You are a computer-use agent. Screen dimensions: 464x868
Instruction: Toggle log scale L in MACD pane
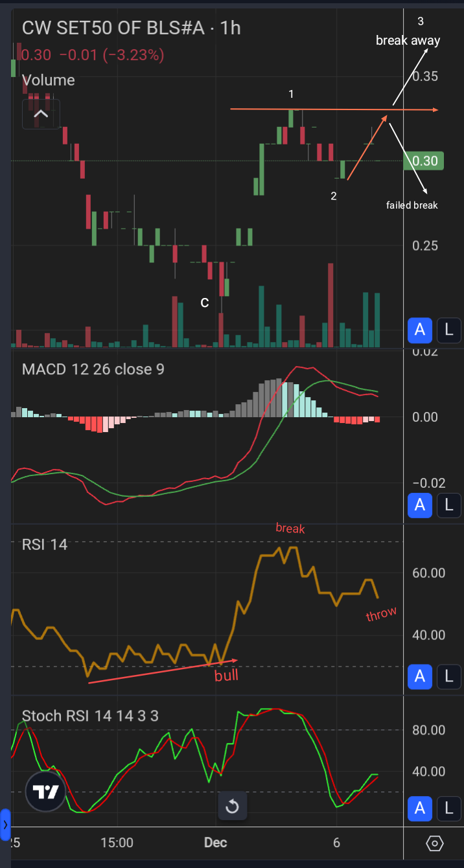(448, 505)
